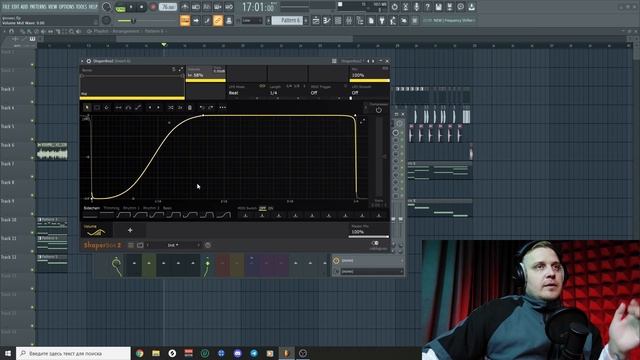The image size is (640, 360).
Task: Click the Windows taskbar search box
Action: (x=73, y=353)
